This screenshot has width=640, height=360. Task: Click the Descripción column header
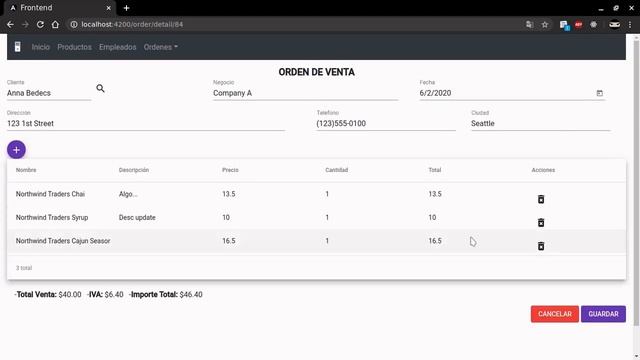point(134,170)
